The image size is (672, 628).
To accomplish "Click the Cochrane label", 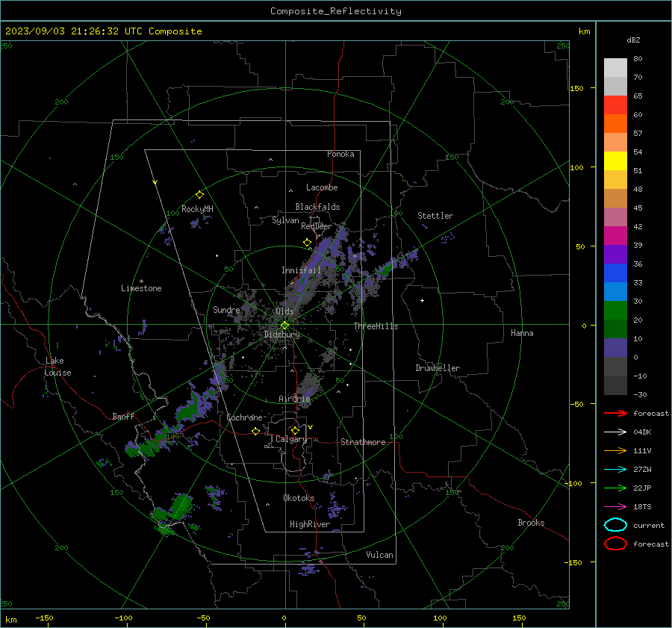I will point(244,417).
